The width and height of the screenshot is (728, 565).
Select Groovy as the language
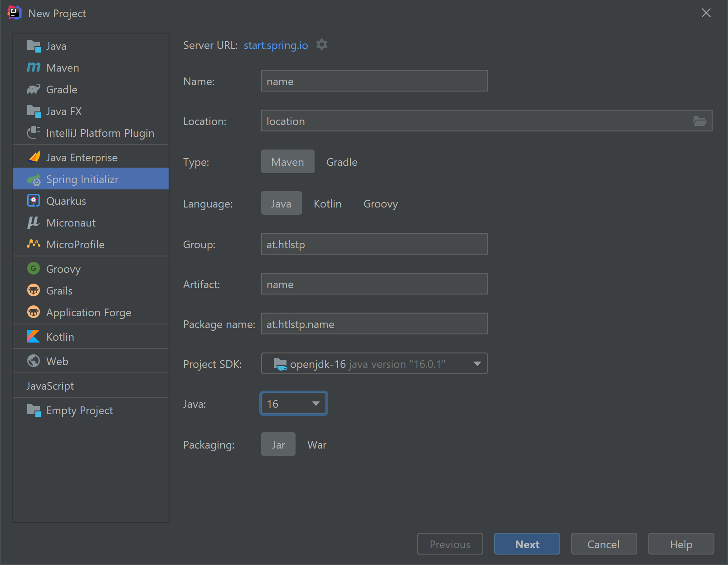pyautogui.click(x=380, y=203)
